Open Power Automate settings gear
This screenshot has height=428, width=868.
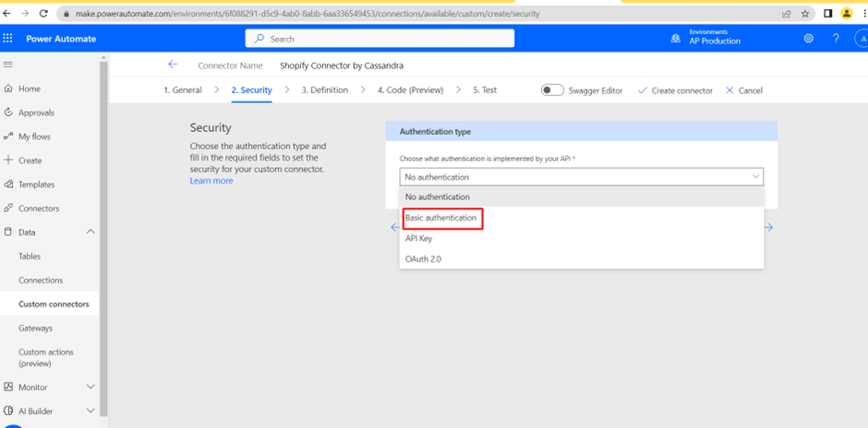point(809,38)
